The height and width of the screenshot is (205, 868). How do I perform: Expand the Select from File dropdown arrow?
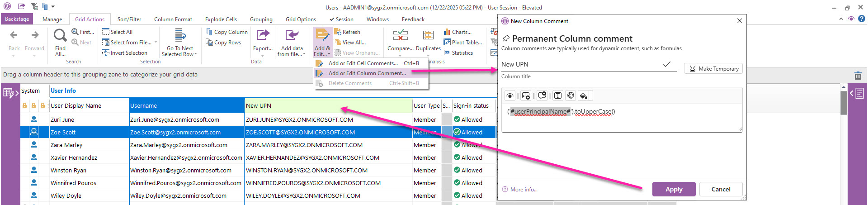click(x=156, y=43)
